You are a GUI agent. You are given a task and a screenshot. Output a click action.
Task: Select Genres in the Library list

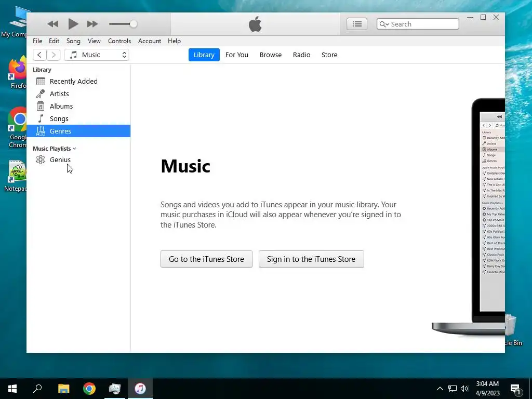(78, 131)
